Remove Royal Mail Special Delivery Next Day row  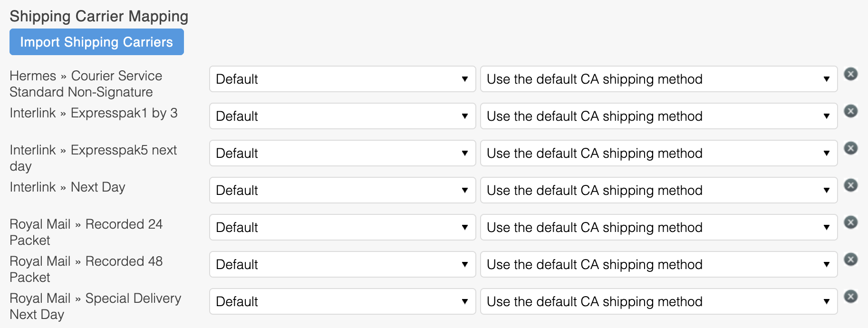(x=850, y=297)
